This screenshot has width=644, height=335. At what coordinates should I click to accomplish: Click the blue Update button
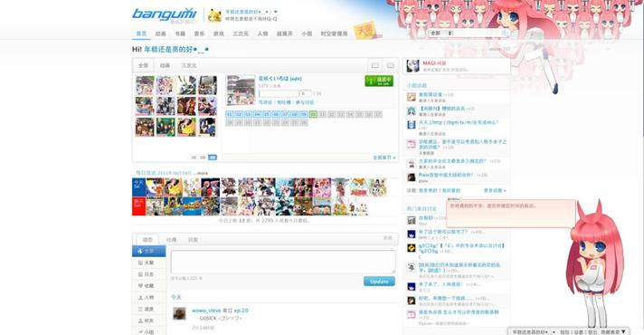pyautogui.click(x=379, y=282)
